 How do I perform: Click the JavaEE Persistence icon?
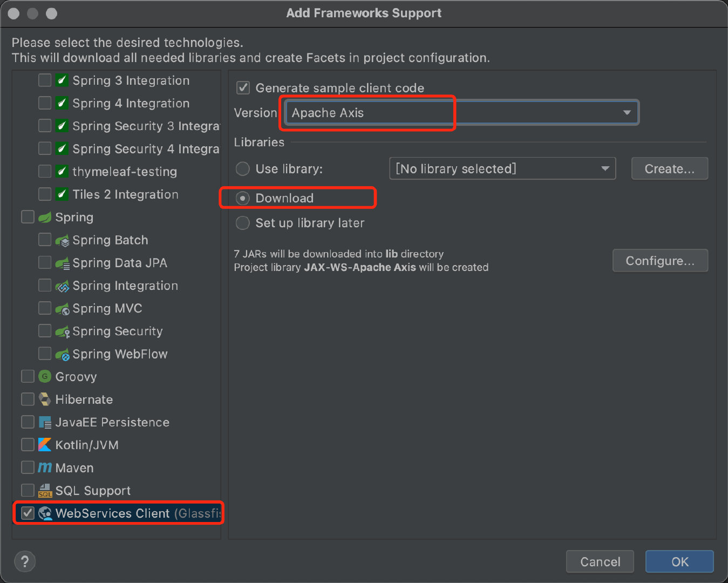(45, 422)
